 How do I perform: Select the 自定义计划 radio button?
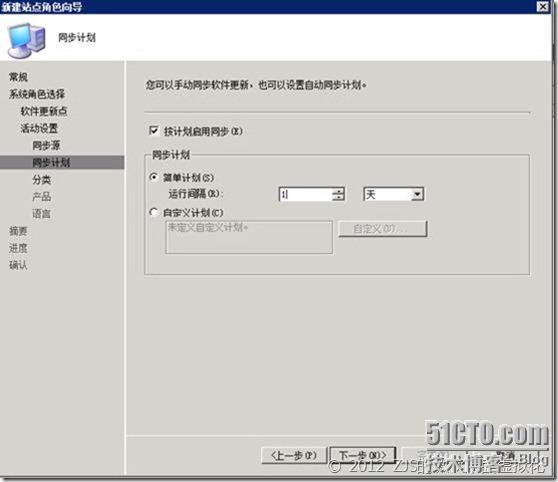click(x=154, y=212)
